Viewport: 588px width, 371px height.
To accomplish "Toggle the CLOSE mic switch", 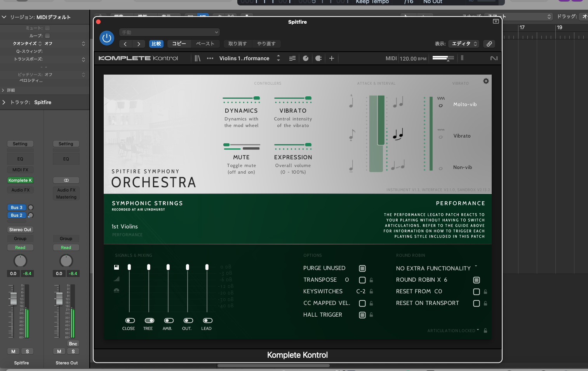I will (x=130, y=320).
